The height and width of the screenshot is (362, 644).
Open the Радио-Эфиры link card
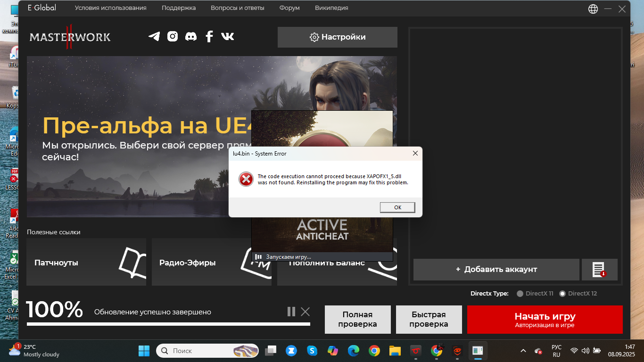pyautogui.click(x=212, y=262)
